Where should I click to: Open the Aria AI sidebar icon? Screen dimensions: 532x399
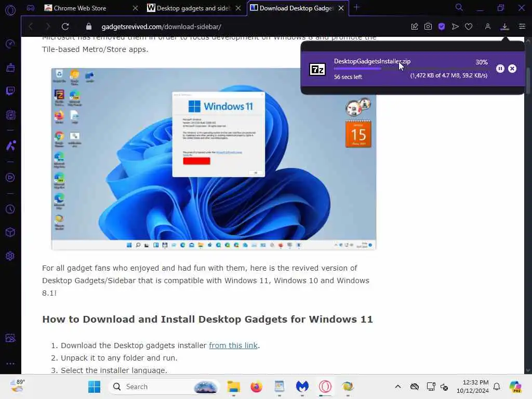click(x=10, y=145)
